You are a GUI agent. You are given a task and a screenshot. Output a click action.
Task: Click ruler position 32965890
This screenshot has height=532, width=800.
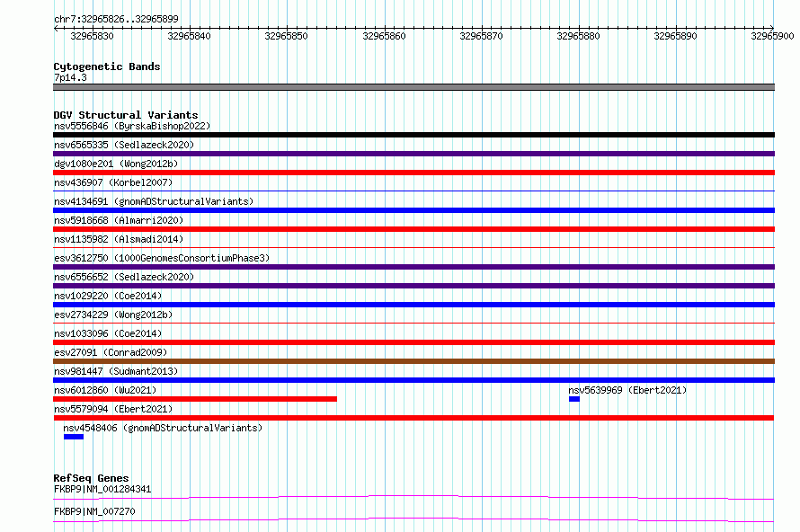coord(676,36)
